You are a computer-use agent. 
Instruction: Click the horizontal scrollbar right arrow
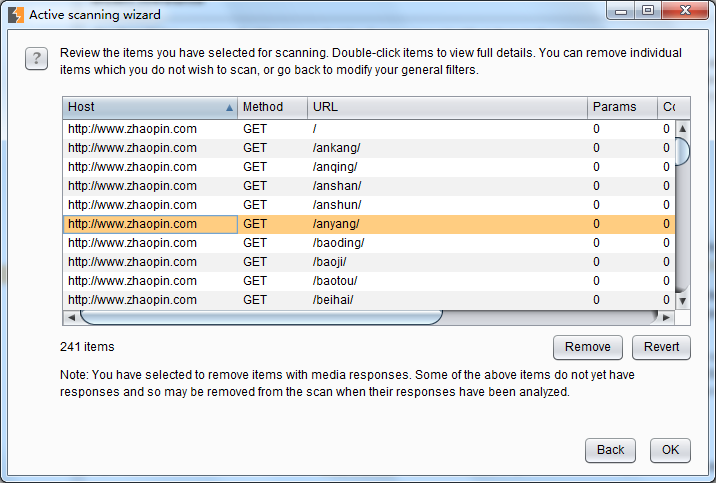(x=667, y=317)
